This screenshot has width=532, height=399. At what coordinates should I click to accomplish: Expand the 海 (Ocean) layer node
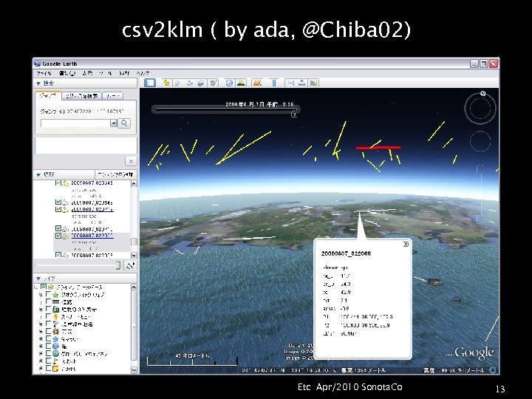[41, 347]
